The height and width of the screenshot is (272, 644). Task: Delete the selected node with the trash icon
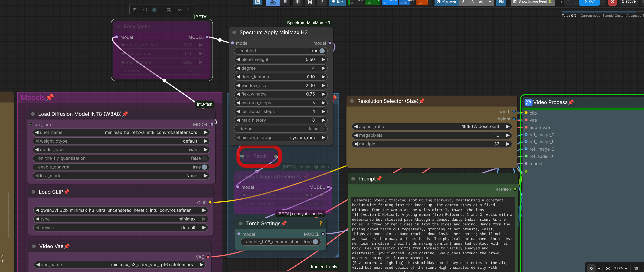[x=135, y=10]
